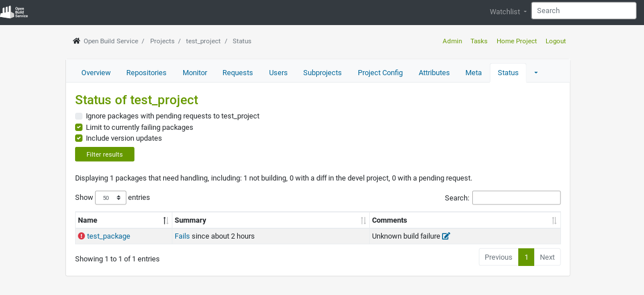Click the Open Build Service logo
This screenshot has height=295, width=644.
pyautogui.click(x=14, y=13)
